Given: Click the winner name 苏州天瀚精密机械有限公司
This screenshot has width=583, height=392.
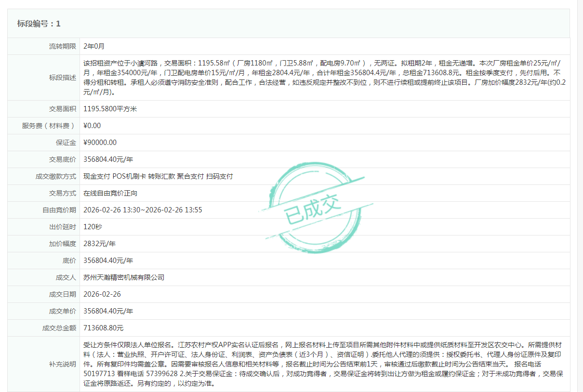Looking at the screenshot, I should tap(124, 277).
